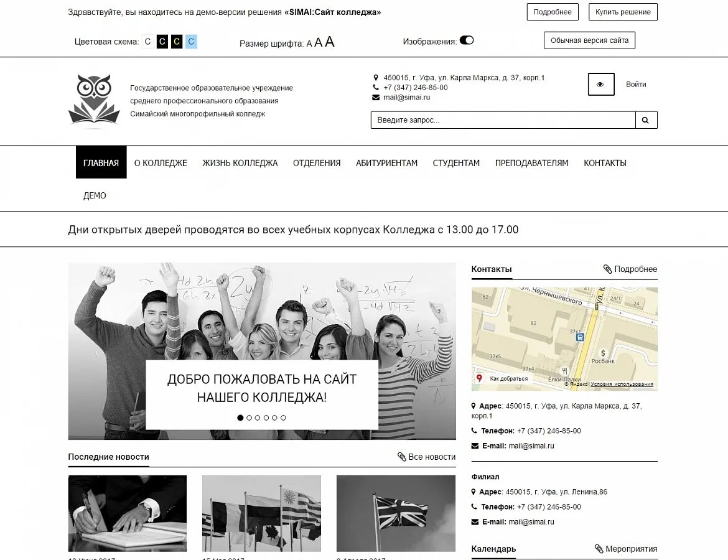Toggle the Изображения switch
Viewport: 728px width, 560px height.
click(x=467, y=40)
